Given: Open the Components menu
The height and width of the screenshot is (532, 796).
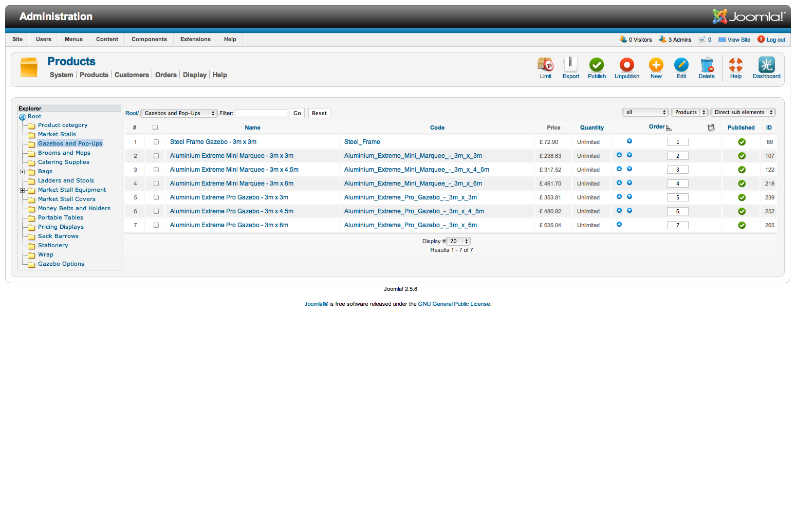Looking at the screenshot, I should click(x=149, y=39).
